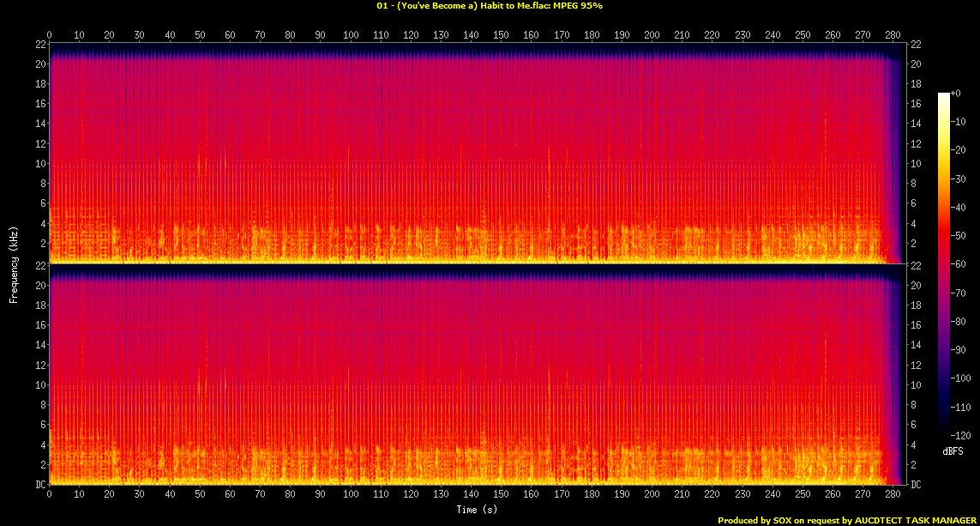Click the file title text at top
This screenshot has height=526, width=980.
[490, 5]
